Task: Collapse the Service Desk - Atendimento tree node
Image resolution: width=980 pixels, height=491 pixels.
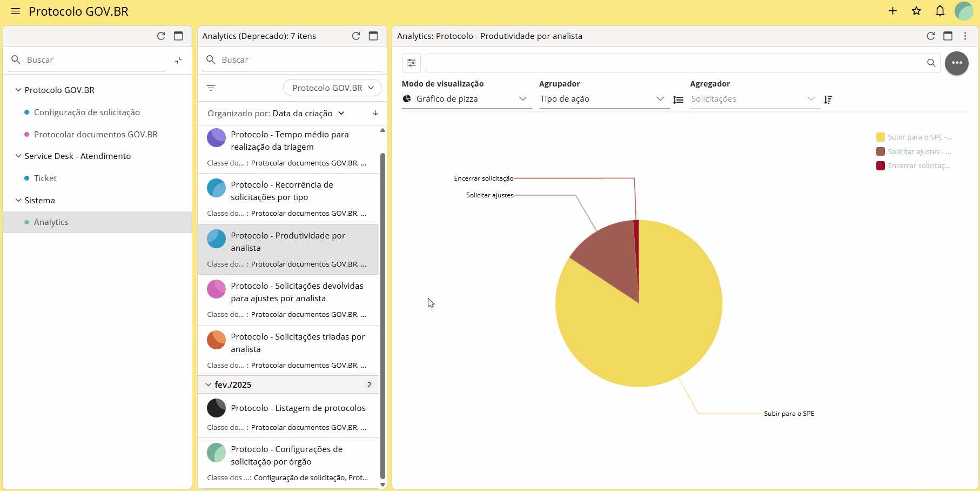Action: pos(18,156)
